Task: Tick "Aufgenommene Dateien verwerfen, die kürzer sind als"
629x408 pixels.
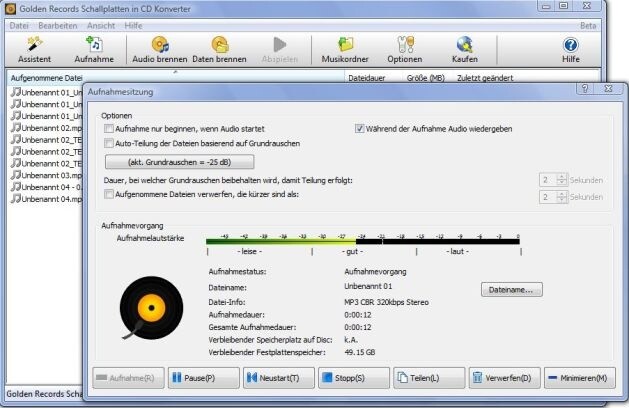Action: click(x=109, y=195)
